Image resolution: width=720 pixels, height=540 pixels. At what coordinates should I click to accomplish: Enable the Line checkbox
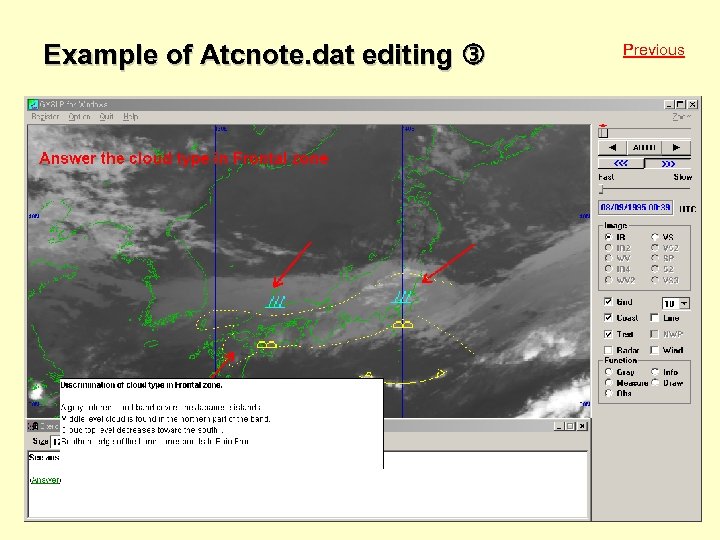655,318
